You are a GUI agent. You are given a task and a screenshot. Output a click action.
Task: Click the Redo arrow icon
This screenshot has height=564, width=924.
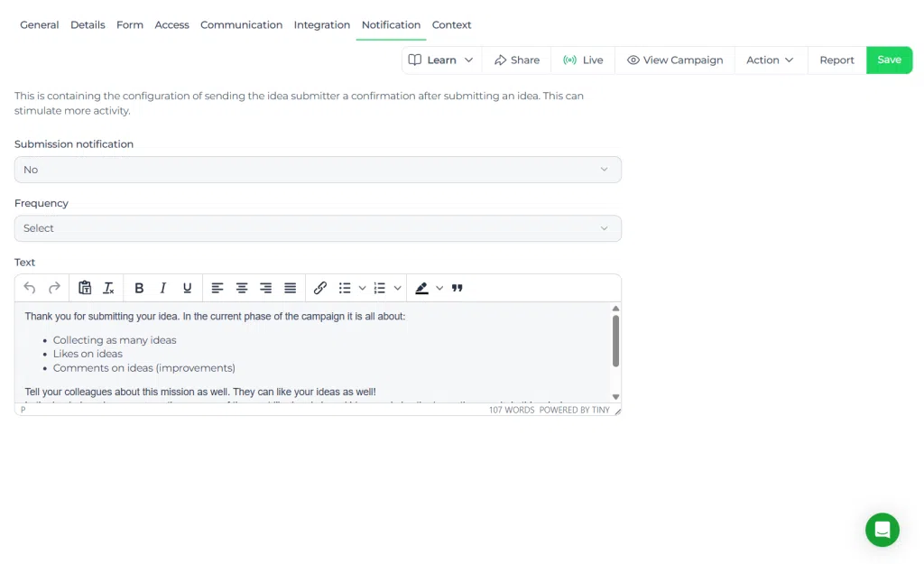tap(54, 288)
